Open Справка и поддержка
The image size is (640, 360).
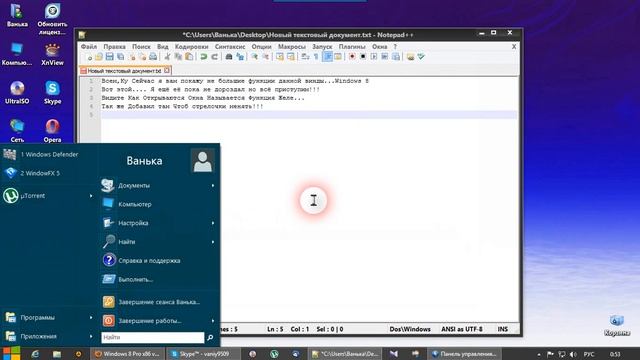click(158, 260)
